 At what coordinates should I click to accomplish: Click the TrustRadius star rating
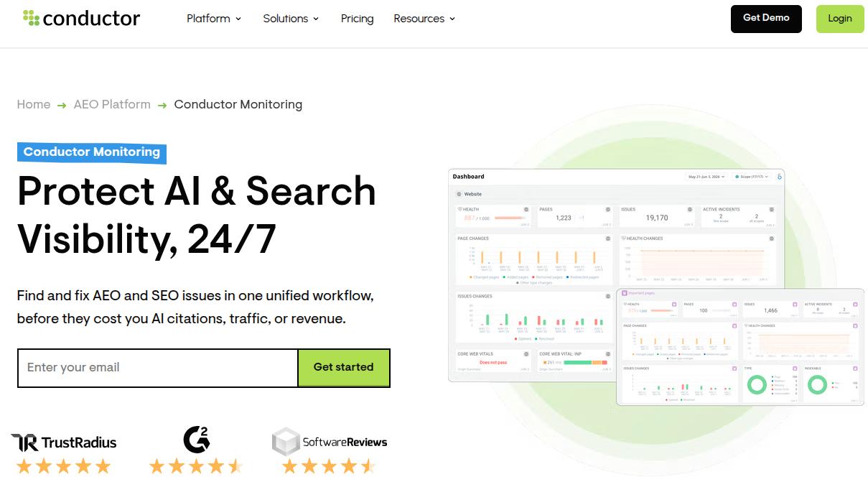pos(63,466)
